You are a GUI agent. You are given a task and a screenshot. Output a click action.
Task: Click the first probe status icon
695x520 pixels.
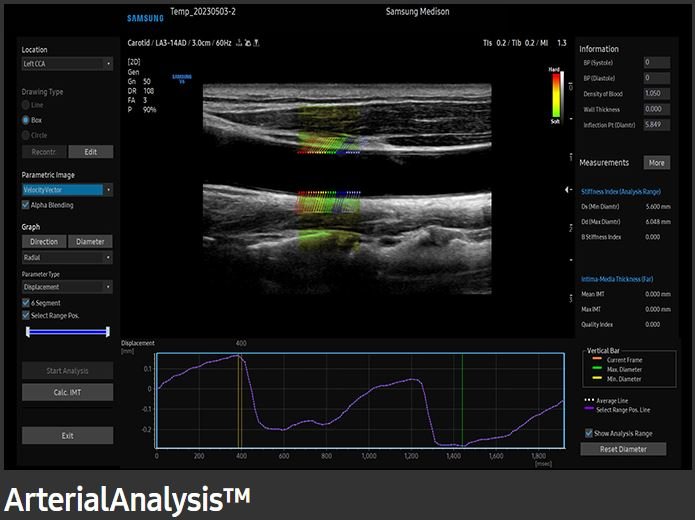click(x=239, y=43)
